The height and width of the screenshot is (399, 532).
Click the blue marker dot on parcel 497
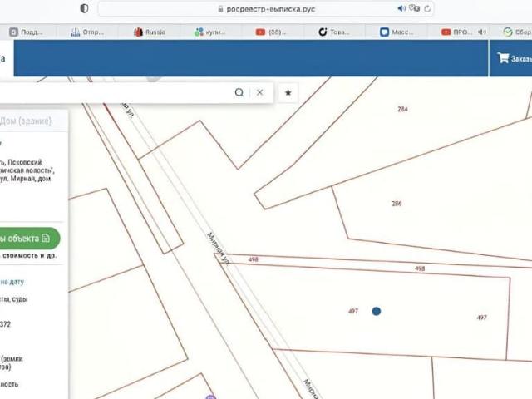coord(377,311)
